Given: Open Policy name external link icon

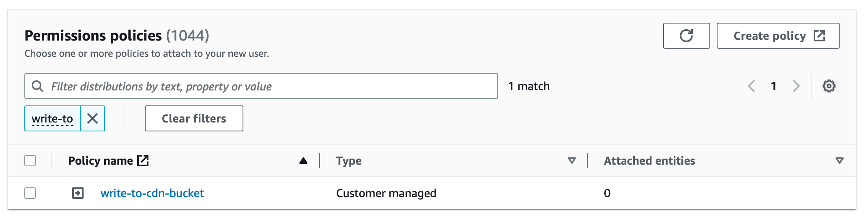Looking at the screenshot, I should pos(143,161).
